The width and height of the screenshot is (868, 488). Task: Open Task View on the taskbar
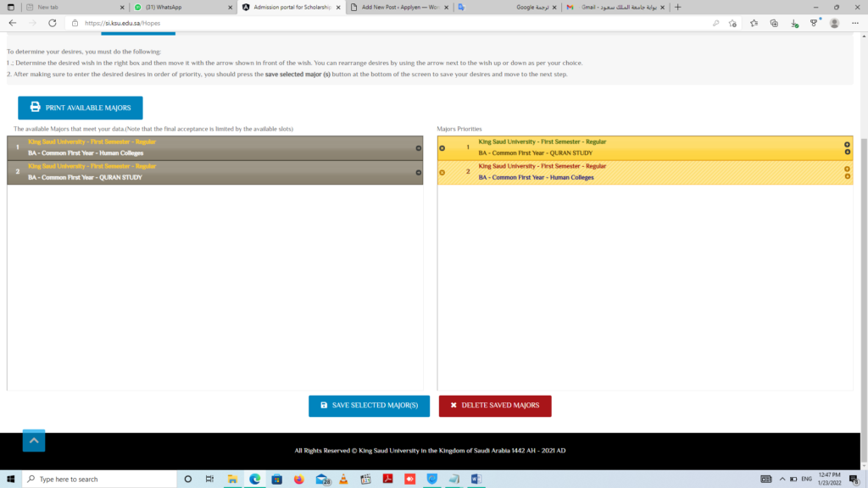210,480
